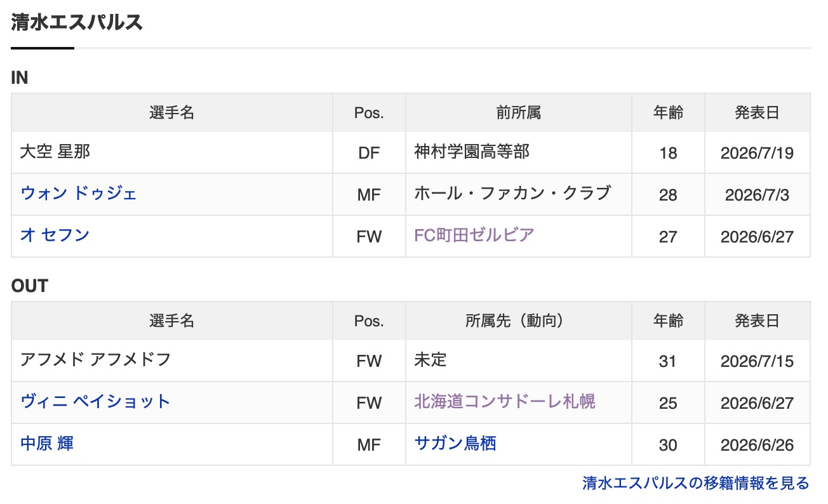Click the date 2026/7/3
828x504 pixels.
[757, 195]
